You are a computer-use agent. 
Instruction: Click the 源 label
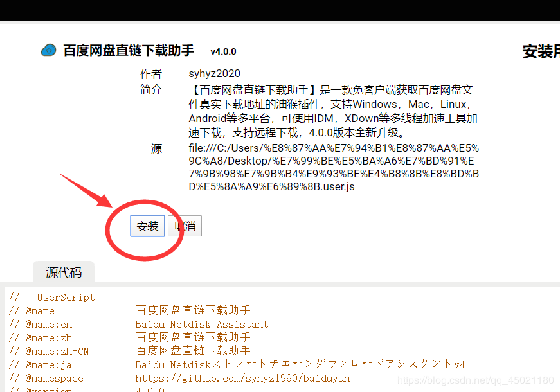pyautogui.click(x=156, y=148)
